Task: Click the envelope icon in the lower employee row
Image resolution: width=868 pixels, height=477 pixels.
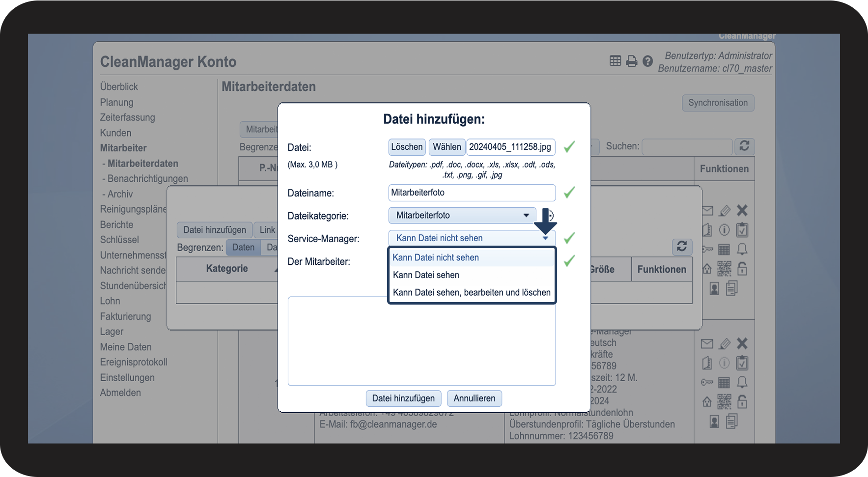Action: click(x=707, y=344)
